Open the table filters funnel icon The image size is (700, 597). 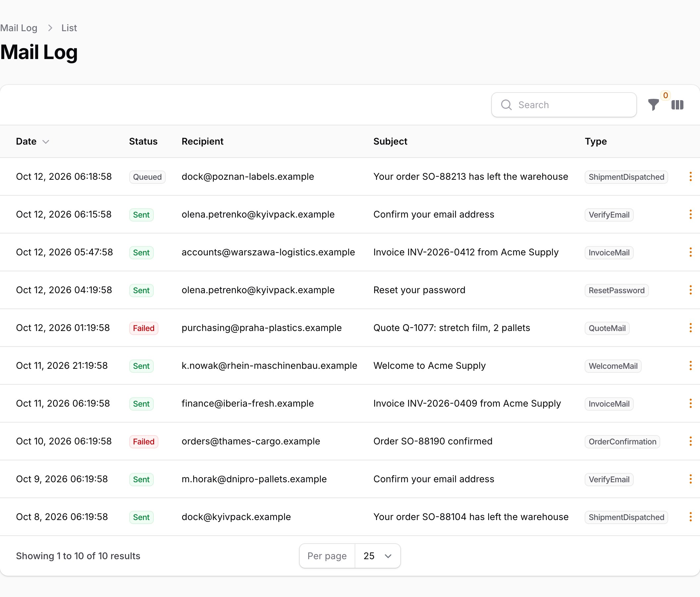653,105
